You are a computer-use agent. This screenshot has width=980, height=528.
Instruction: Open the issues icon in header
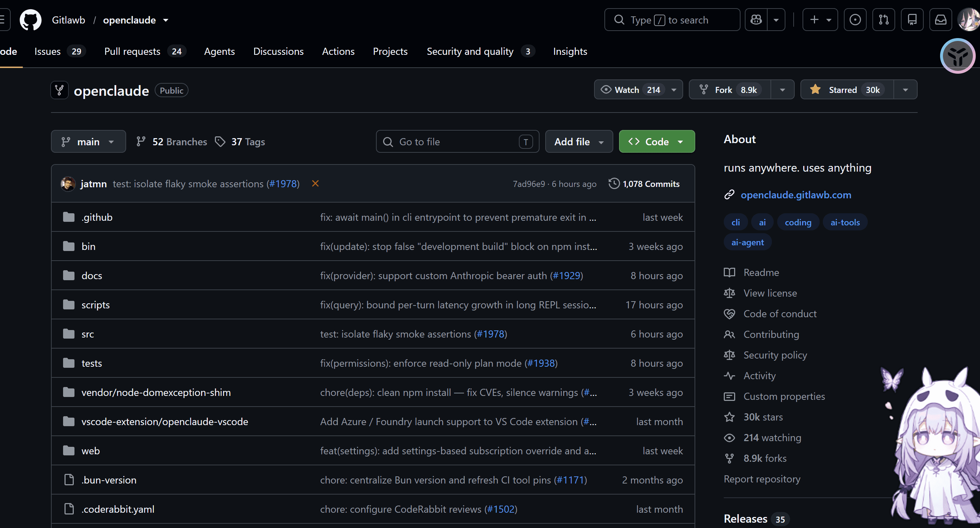(x=855, y=20)
